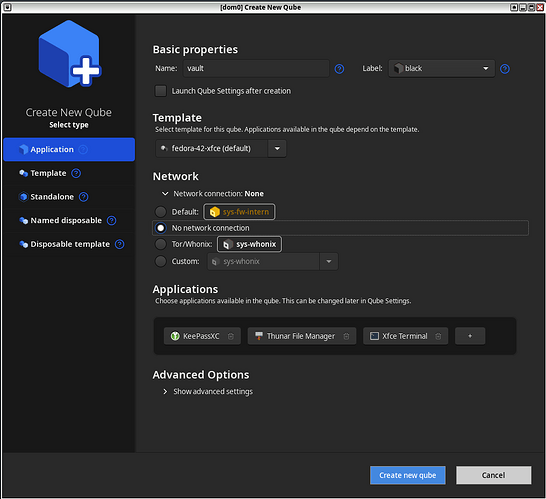Click the help icon beside Application type

[x=83, y=149]
